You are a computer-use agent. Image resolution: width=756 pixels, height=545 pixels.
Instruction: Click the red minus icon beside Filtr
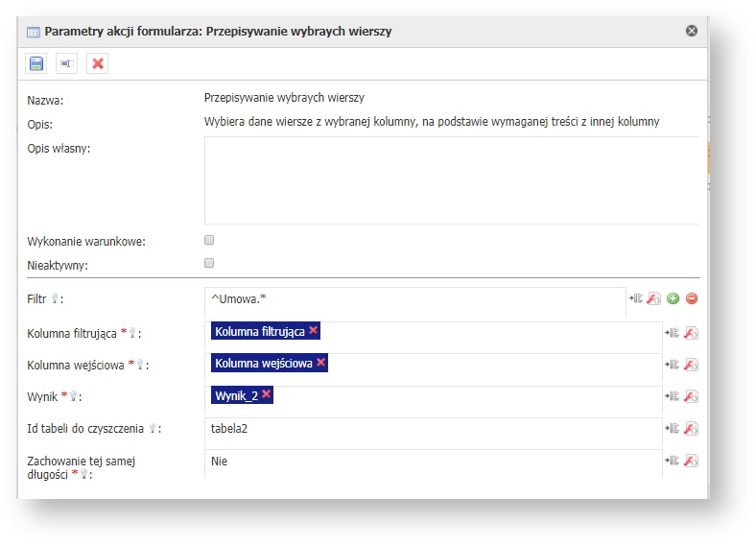point(691,299)
